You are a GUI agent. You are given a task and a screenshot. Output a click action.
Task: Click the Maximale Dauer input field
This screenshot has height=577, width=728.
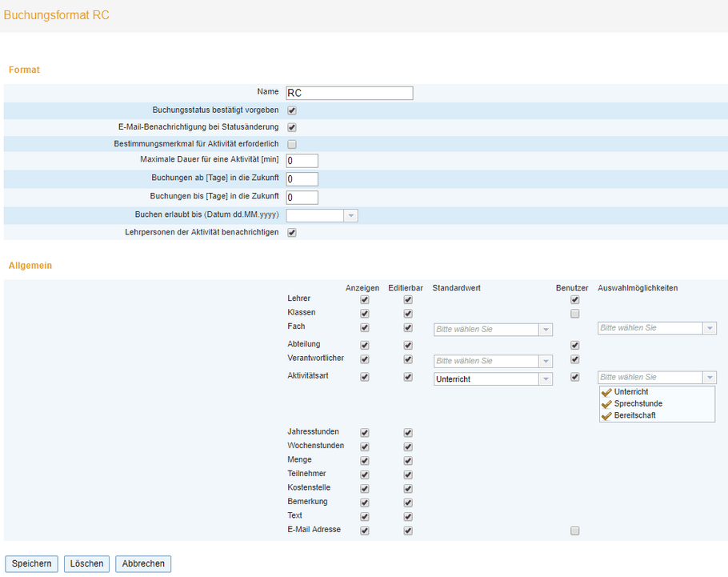point(302,161)
